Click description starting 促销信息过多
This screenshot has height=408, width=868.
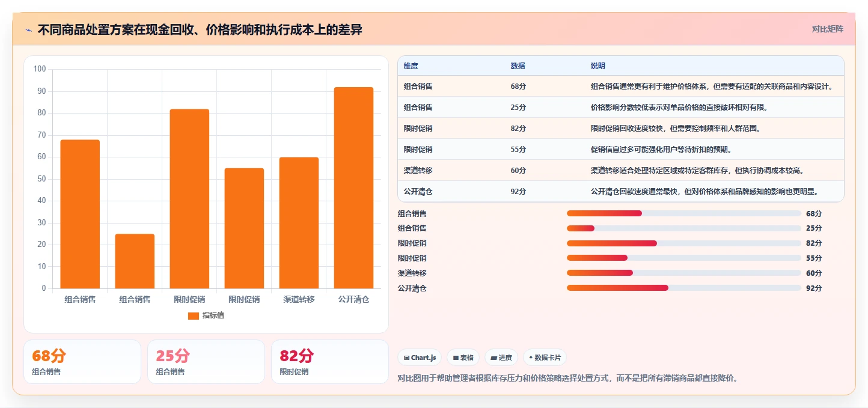click(x=661, y=150)
